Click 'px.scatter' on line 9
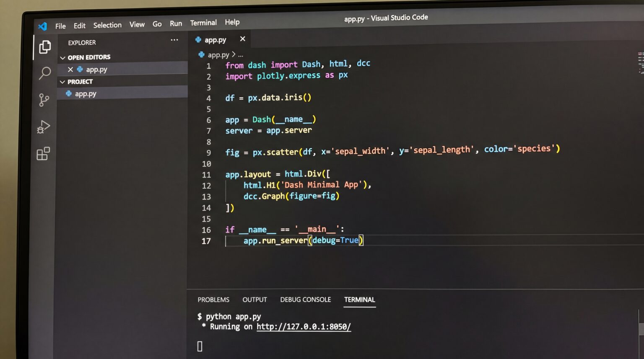Viewport: 644px width, 359px height. (275, 152)
